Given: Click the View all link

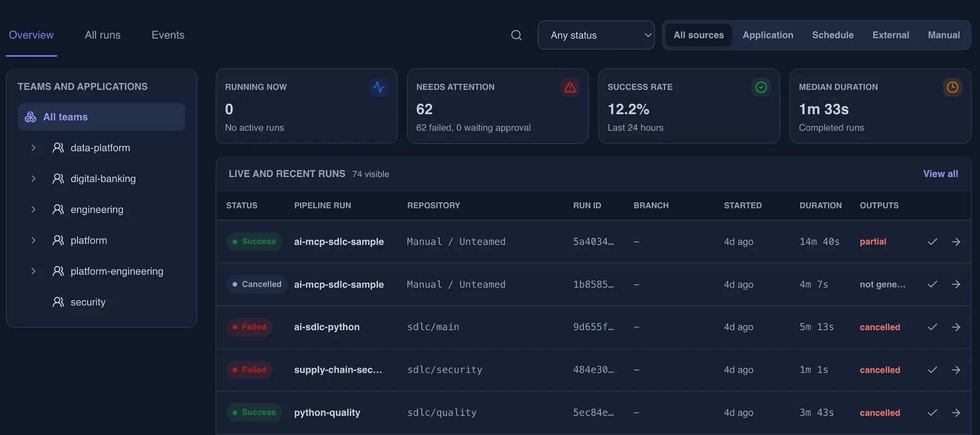Looking at the screenshot, I should pyautogui.click(x=940, y=174).
